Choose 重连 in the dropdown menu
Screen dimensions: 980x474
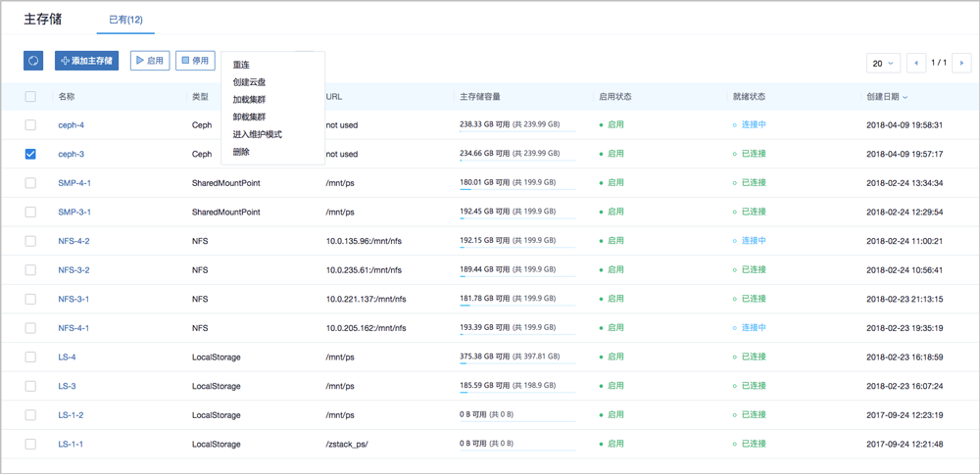tap(241, 65)
